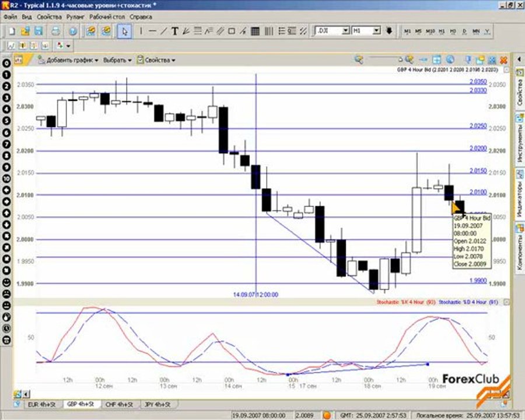Click the zoom out magnifier icon

coord(359,60)
